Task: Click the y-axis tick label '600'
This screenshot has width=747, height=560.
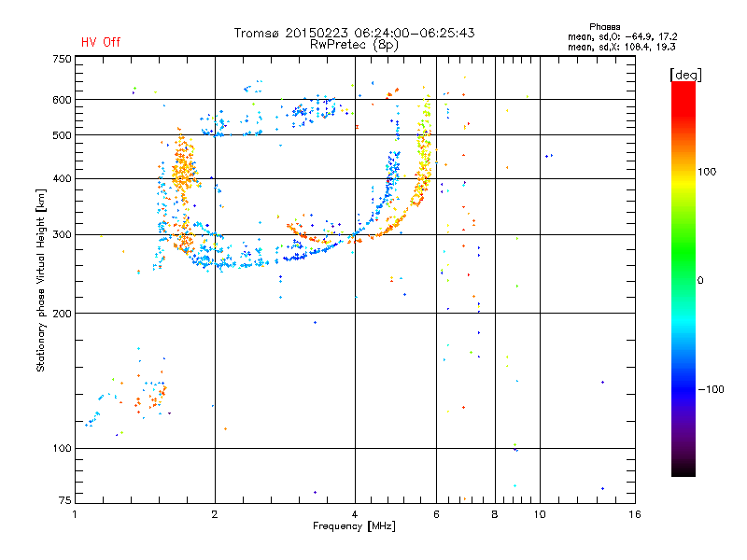Action: pos(62,100)
